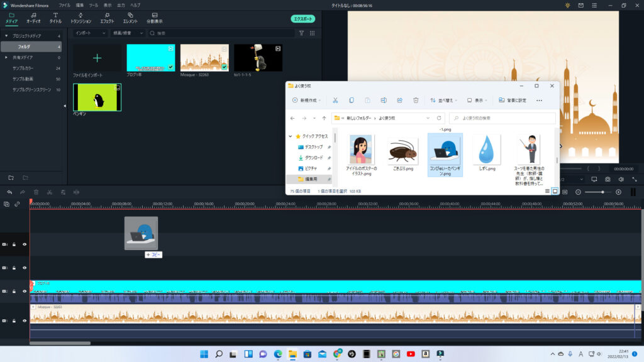Open Explorer 表示 view dropdown
The image size is (644, 362).
coord(477,100)
